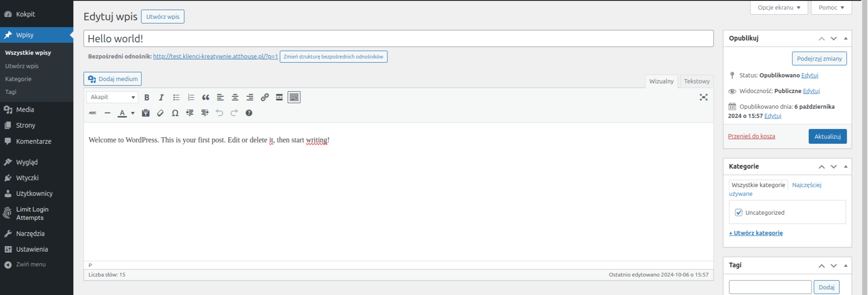This screenshot has height=295, width=868.
Task: Uncheck the Uncategorized category checkbox
Action: tap(739, 212)
